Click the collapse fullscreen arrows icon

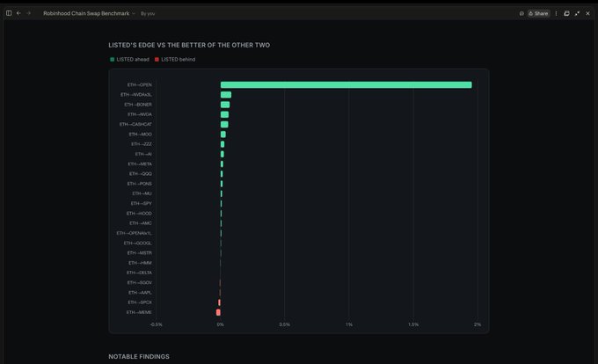point(577,13)
